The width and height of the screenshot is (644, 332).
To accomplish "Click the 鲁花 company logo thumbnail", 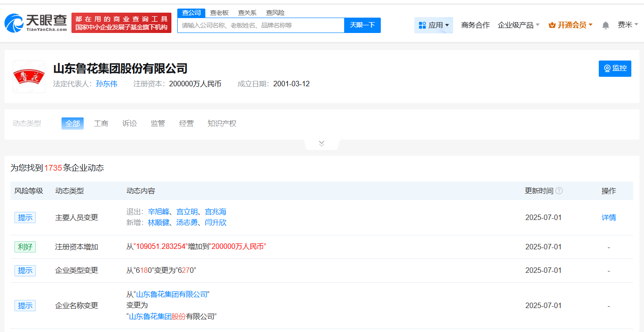I will click(x=29, y=77).
